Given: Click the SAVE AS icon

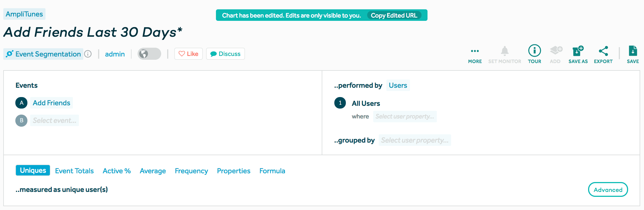Looking at the screenshot, I should coord(578,54).
